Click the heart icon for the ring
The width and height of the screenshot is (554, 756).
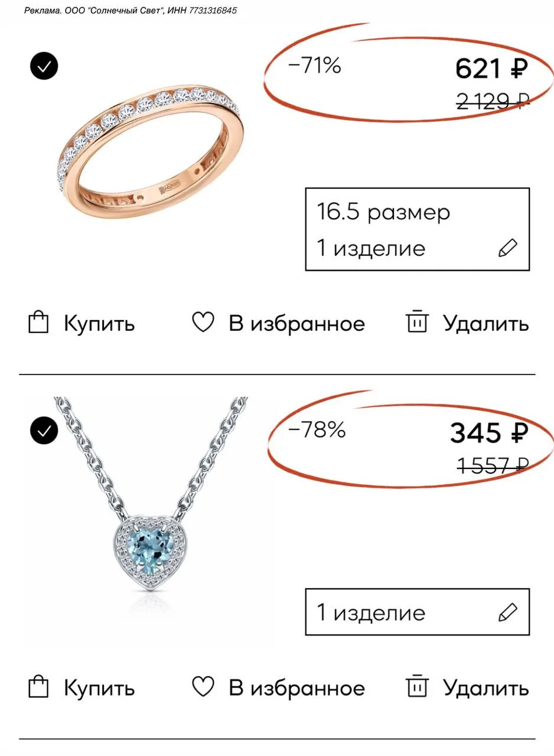203,322
